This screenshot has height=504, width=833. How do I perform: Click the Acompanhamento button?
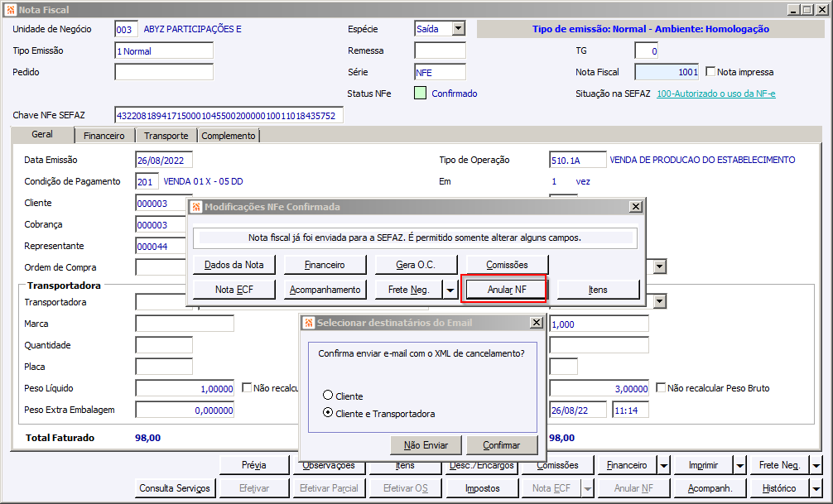coord(325,290)
